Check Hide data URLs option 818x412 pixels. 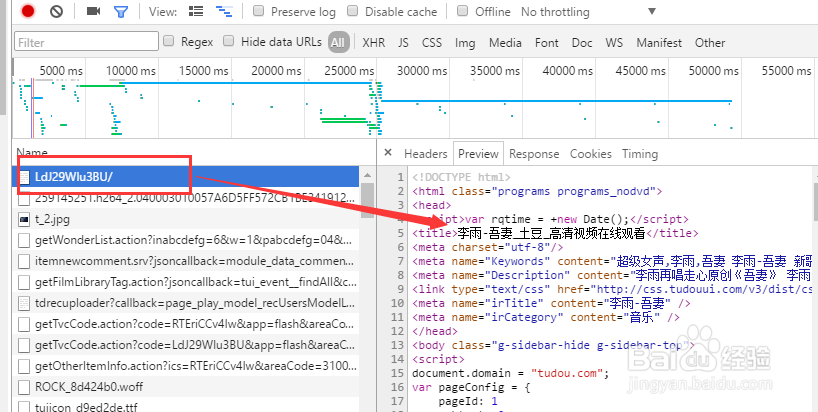(228, 41)
